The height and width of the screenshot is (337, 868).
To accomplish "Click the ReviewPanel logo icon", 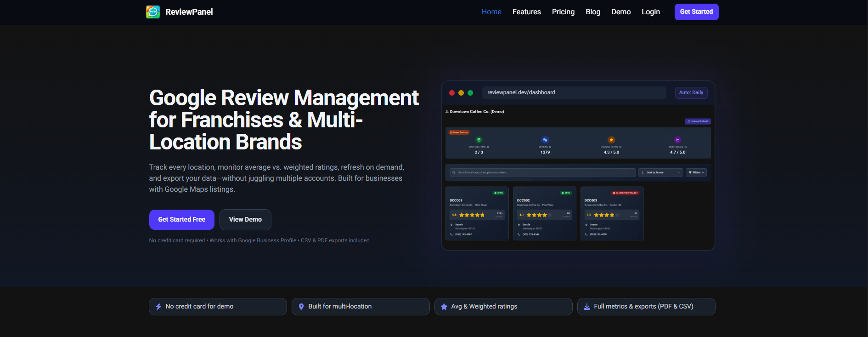I will click(x=153, y=12).
